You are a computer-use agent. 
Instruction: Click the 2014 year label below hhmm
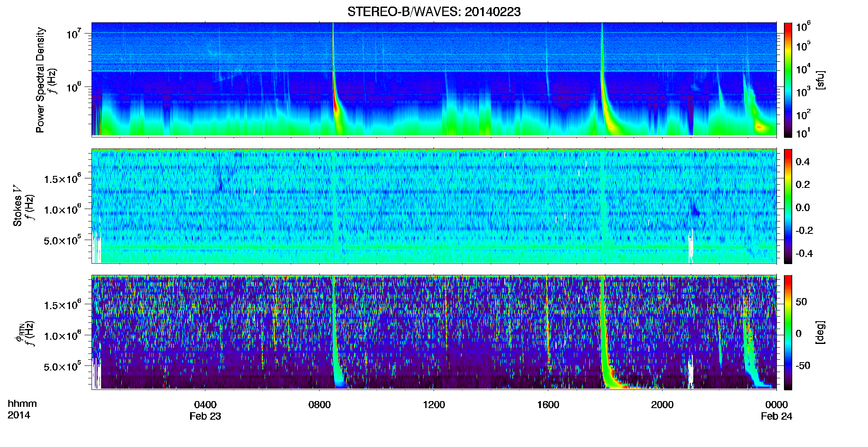19,415
